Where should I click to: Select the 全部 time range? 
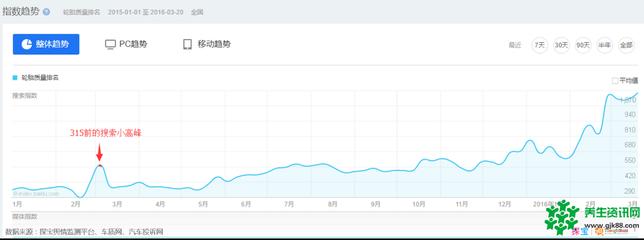[x=626, y=45]
